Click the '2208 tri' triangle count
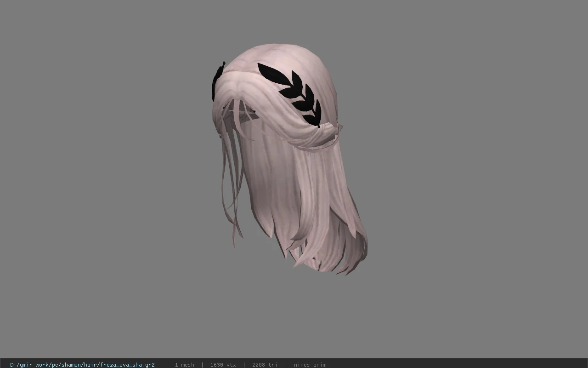588x368 pixels. [265, 365]
